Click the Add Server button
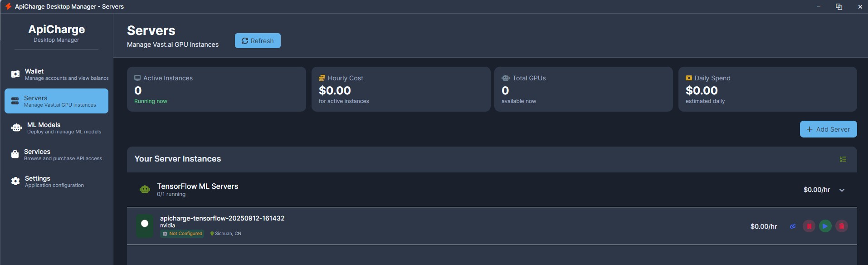Viewport: 868px width, 265px height. tap(828, 129)
